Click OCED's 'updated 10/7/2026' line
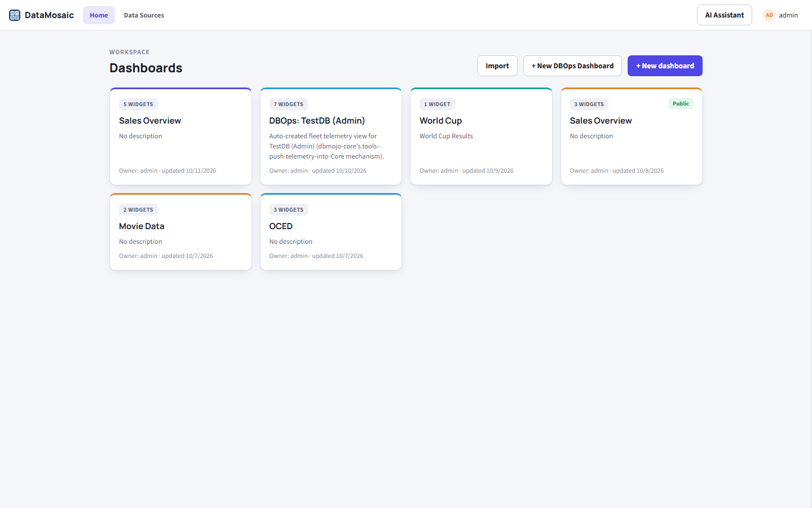 click(316, 256)
